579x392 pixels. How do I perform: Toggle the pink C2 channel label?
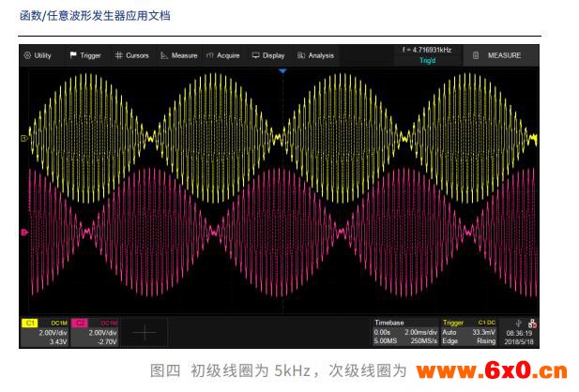[80, 322]
